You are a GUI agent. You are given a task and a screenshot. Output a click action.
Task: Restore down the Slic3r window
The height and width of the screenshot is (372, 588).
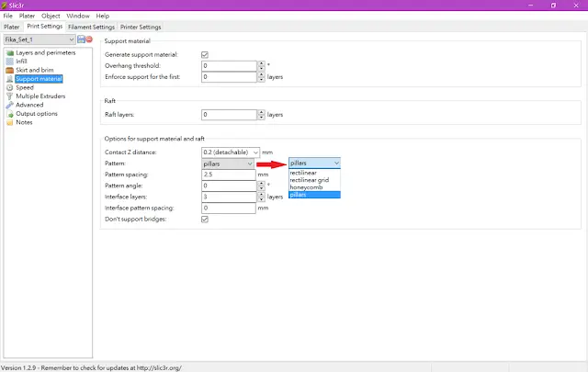click(x=553, y=6)
